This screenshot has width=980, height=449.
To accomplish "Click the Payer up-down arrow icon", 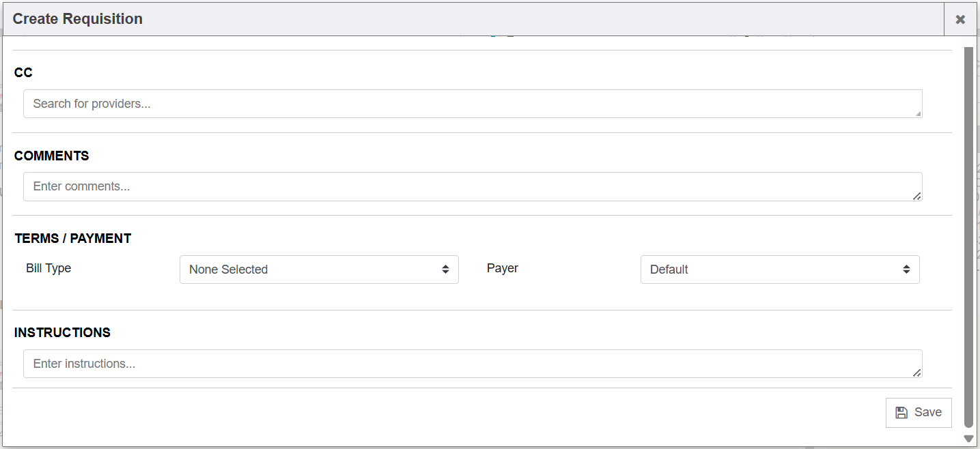I will pos(906,270).
